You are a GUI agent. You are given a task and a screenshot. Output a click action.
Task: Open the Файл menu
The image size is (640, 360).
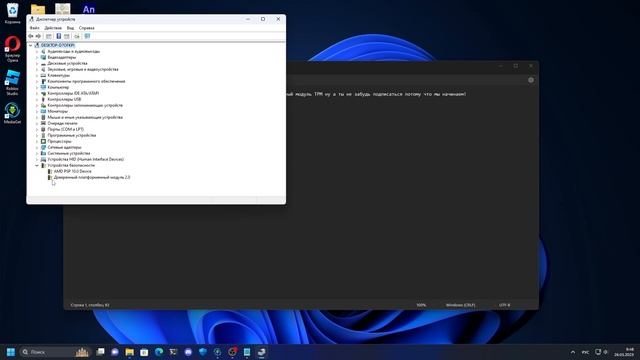point(35,28)
